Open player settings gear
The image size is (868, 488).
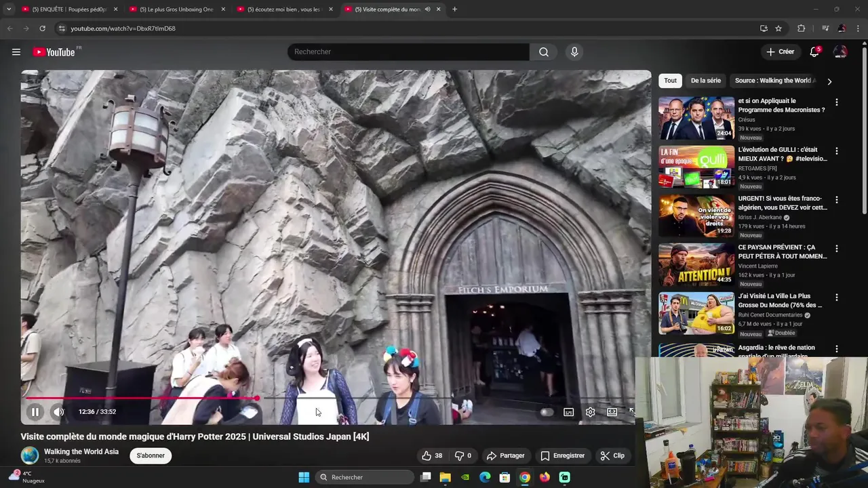point(590,412)
